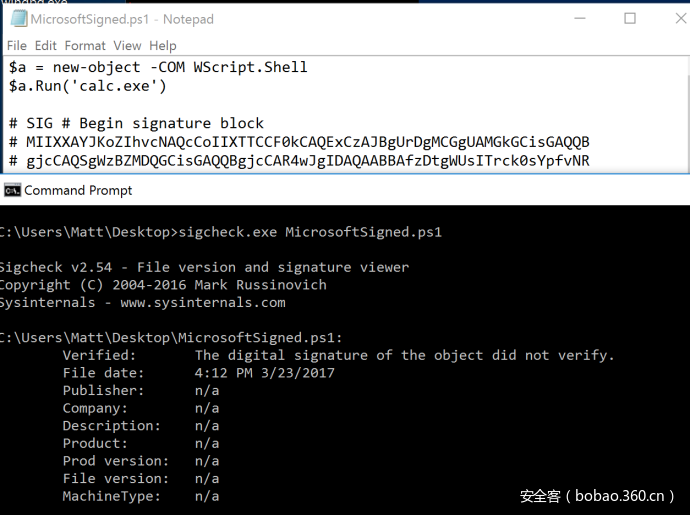
Task: Open the View menu
Action: 127,45
